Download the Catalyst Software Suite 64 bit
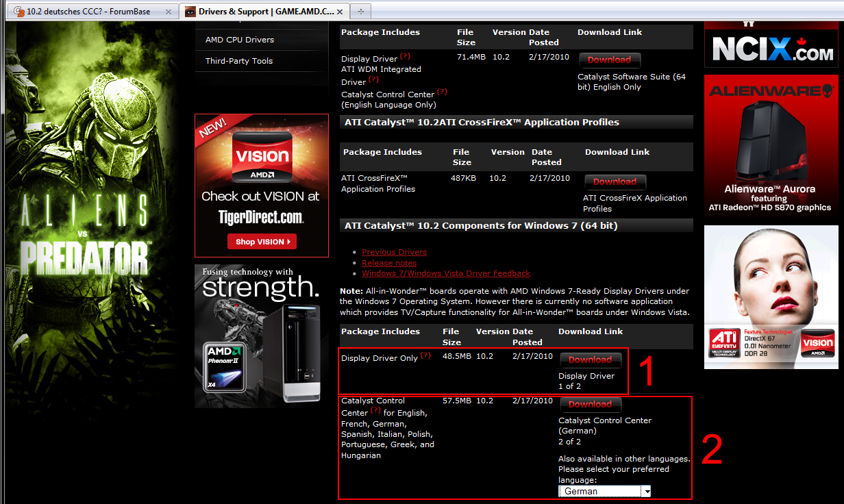The width and height of the screenshot is (844, 504). [609, 60]
